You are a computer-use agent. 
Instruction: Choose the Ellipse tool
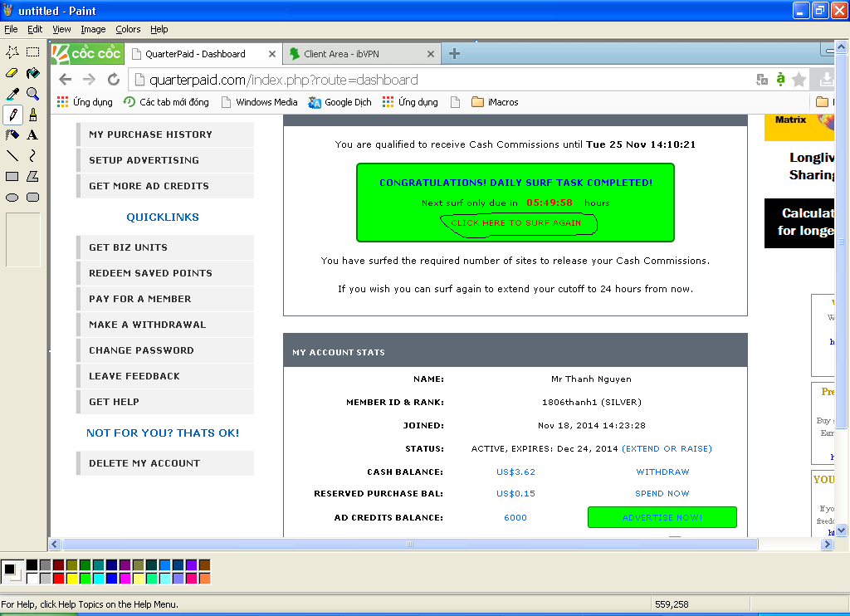pyautogui.click(x=12, y=198)
